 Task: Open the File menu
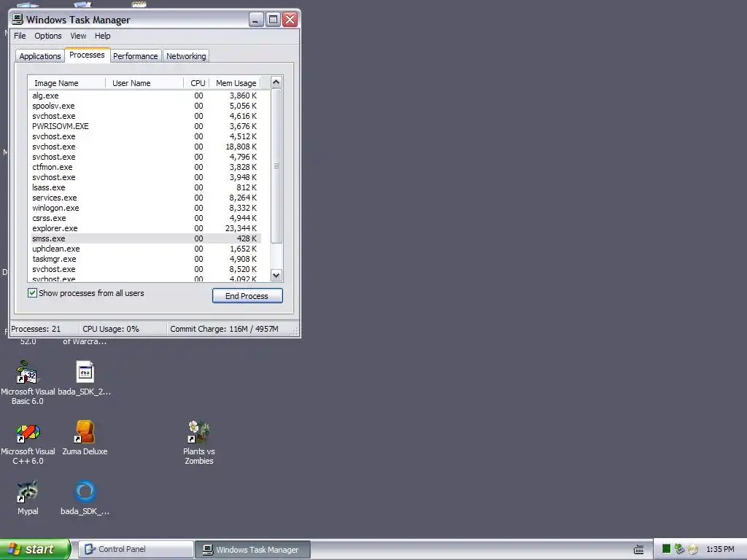20,36
